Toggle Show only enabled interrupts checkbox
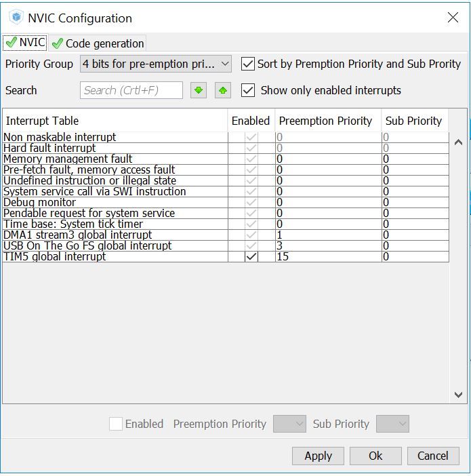The image size is (471, 476). [248, 90]
